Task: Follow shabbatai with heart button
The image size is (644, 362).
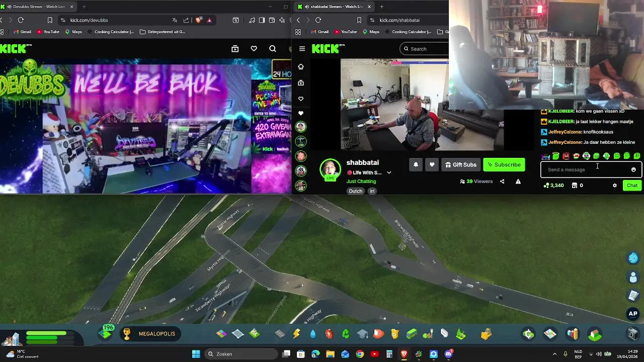Action: pos(432,164)
